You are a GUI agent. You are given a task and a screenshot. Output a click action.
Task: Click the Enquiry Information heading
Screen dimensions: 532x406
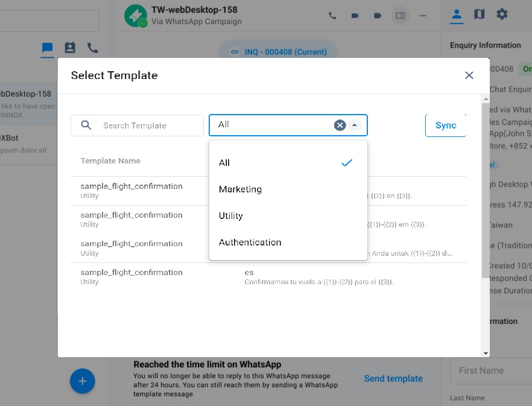pos(485,45)
